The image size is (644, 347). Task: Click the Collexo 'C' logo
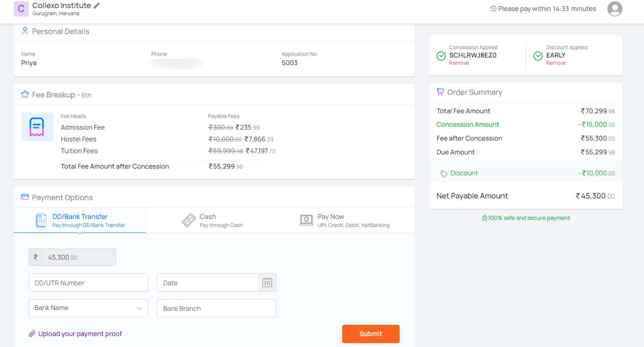point(21,9)
